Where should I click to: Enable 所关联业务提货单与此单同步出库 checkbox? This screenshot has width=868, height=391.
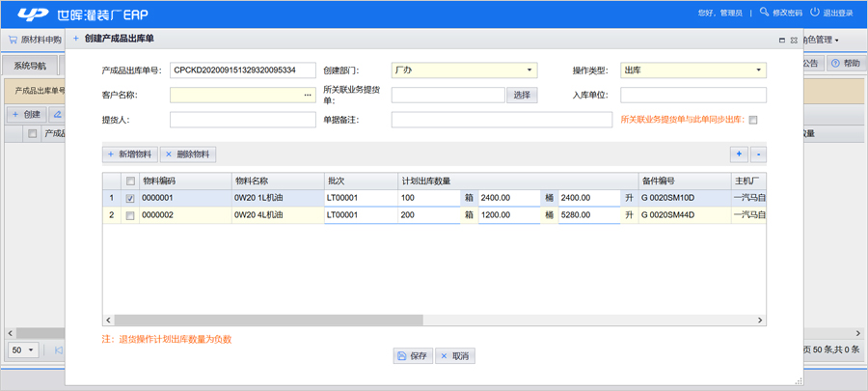(753, 121)
